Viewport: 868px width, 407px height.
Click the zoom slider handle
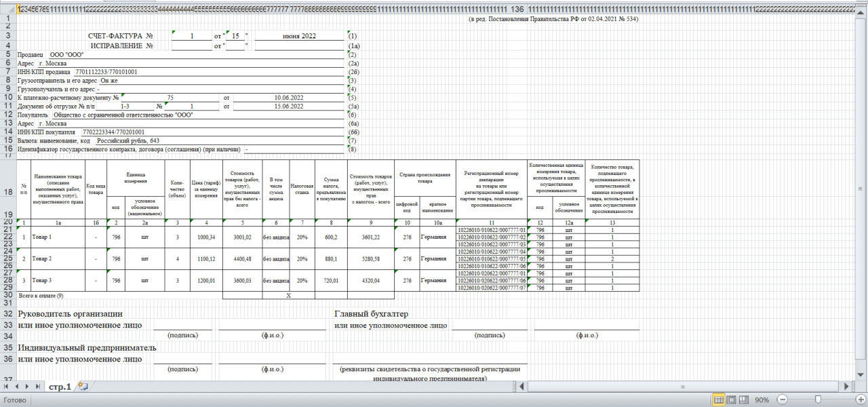pos(818,400)
